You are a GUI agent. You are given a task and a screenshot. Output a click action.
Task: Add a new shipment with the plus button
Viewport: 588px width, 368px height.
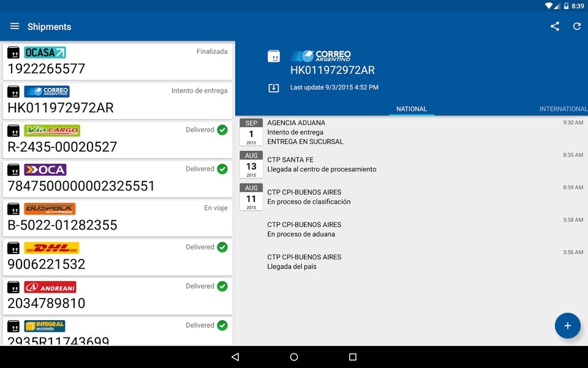[x=567, y=326]
